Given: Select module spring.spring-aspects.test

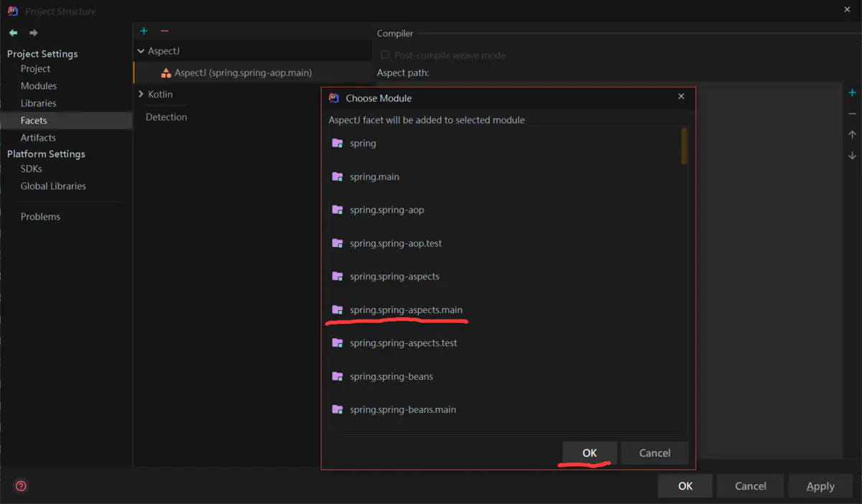Looking at the screenshot, I should [504, 342].
